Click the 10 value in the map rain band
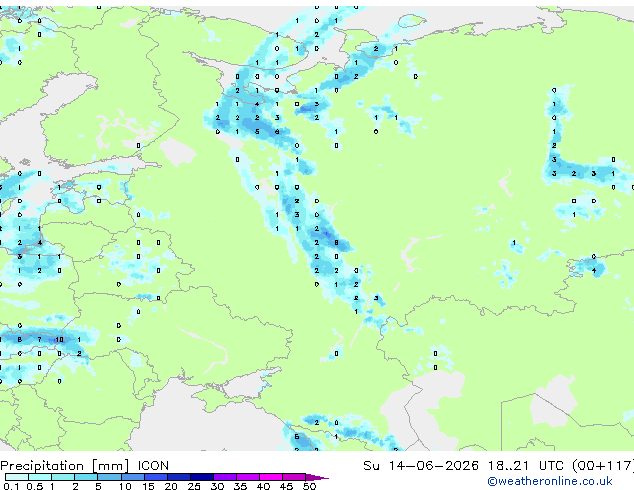 pyautogui.click(x=59, y=340)
